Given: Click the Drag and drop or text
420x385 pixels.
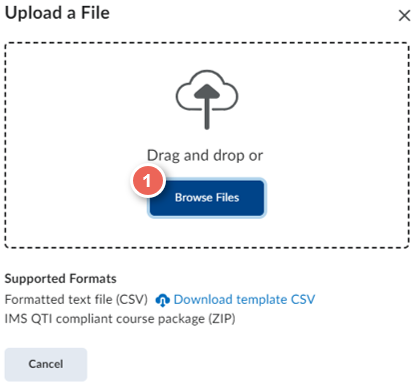Looking at the screenshot, I should point(205,156).
